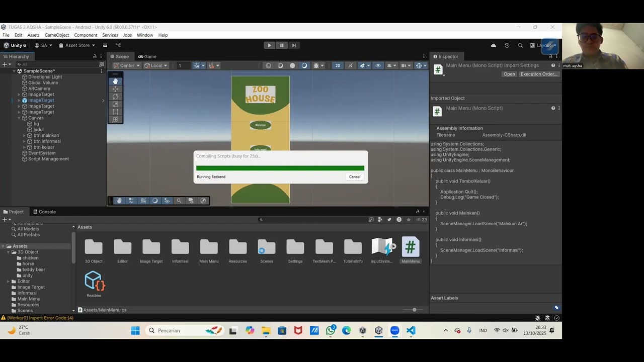Viewport: 644px width, 362px height.
Task: Select the Hand tool in the Scene view
Action: click(x=115, y=81)
